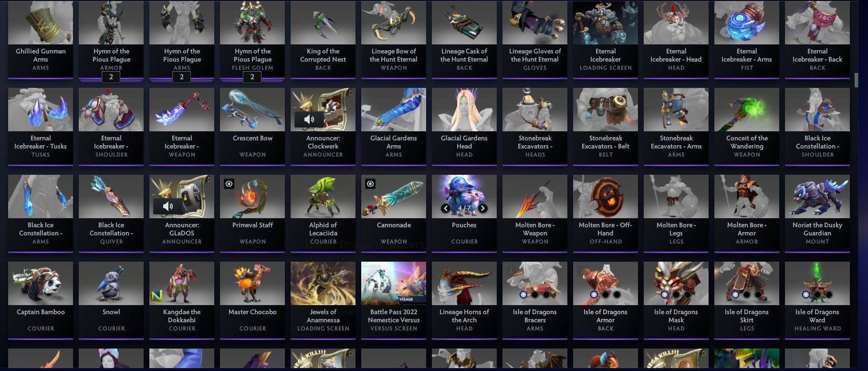Show next style on Pouches courier
This screenshot has height=371, width=868.
point(483,208)
